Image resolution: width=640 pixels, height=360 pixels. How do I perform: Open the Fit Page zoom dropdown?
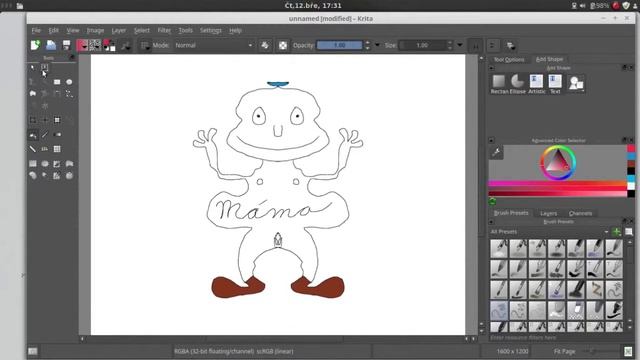tap(564, 351)
